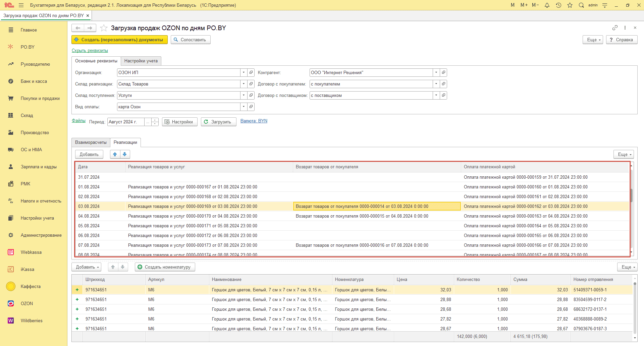Open Склад реализации linked record
644x346 pixels.
pos(251,84)
